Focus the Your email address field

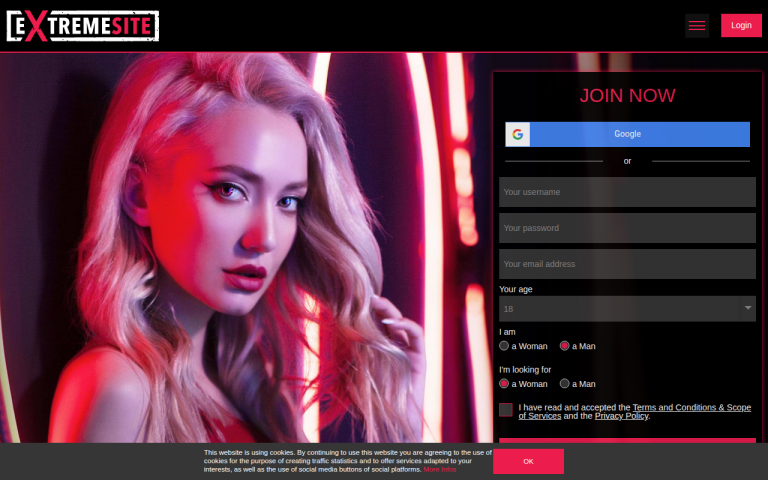[627, 264]
